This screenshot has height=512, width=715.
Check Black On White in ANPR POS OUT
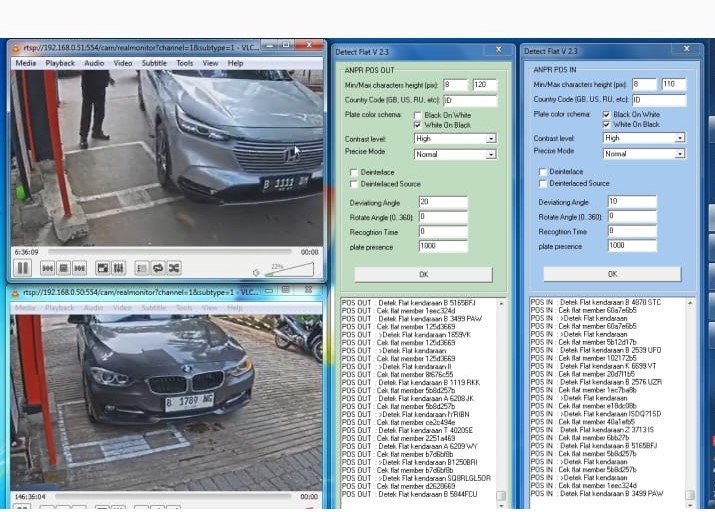pyautogui.click(x=418, y=115)
